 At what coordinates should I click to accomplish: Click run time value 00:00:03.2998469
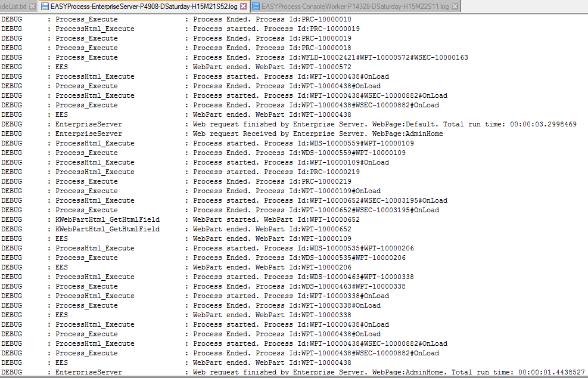543,124
